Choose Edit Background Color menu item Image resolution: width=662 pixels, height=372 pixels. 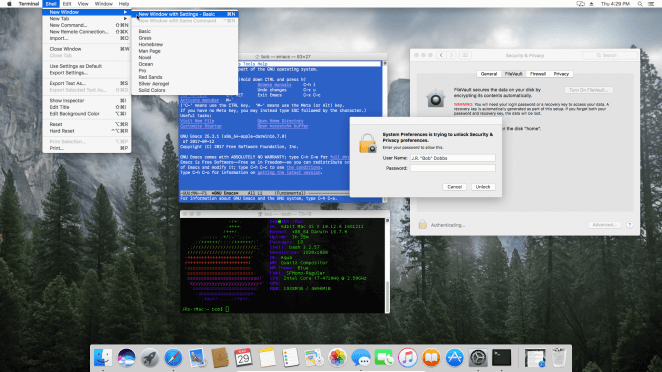coord(87,114)
